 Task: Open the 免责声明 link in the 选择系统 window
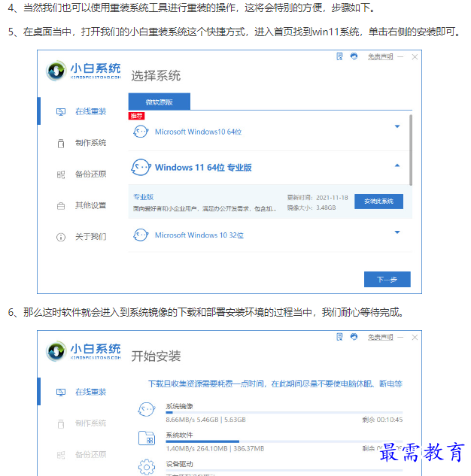(380, 56)
